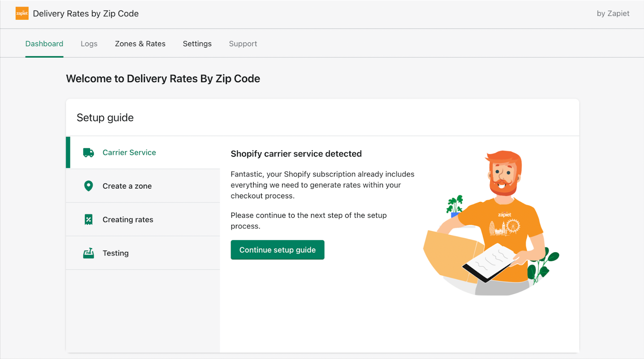Go to the Settings tab
The height and width of the screenshot is (359, 644).
pyautogui.click(x=197, y=44)
